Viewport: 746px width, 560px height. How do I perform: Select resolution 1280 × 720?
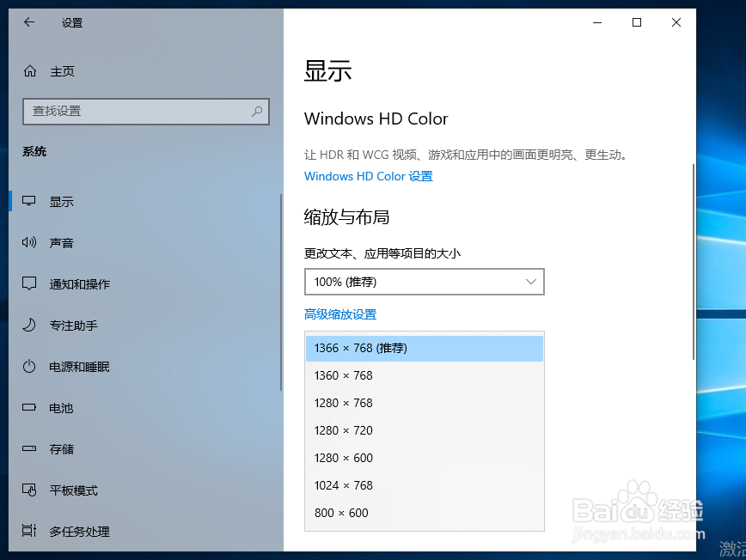(425, 430)
